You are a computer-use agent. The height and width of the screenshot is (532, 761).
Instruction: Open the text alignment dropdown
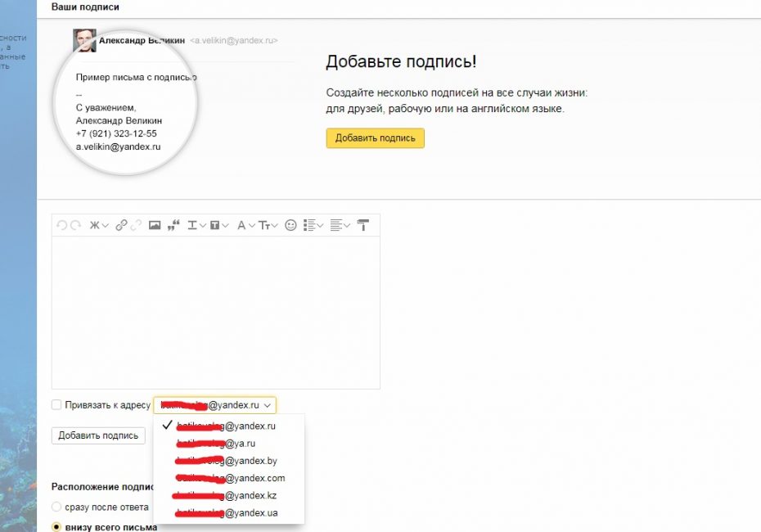point(340,225)
